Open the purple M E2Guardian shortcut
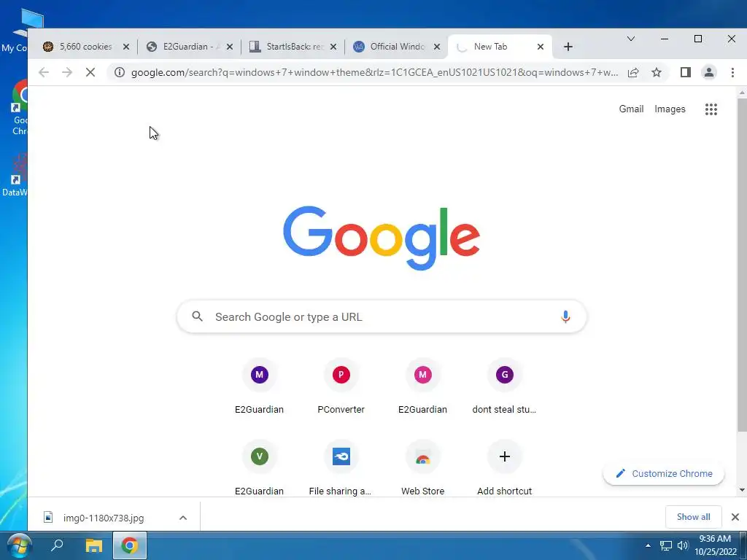 (259, 387)
